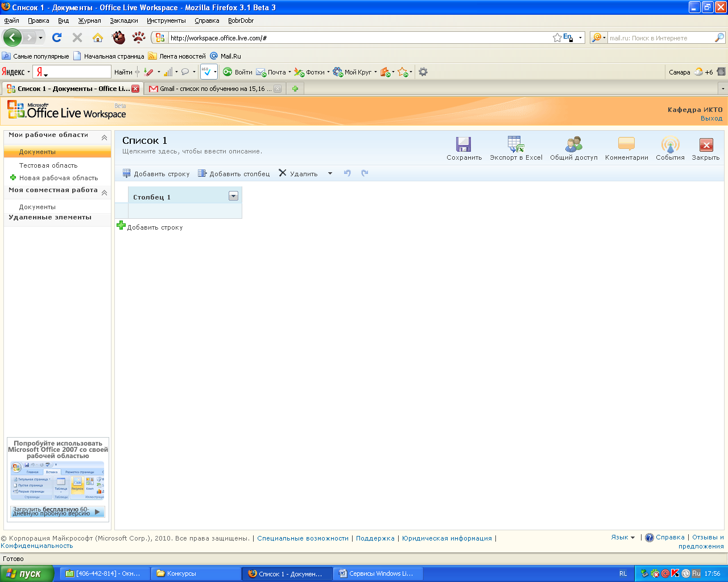Open the Правка menu
The width and height of the screenshot is (728, 582).
(39, 20)
